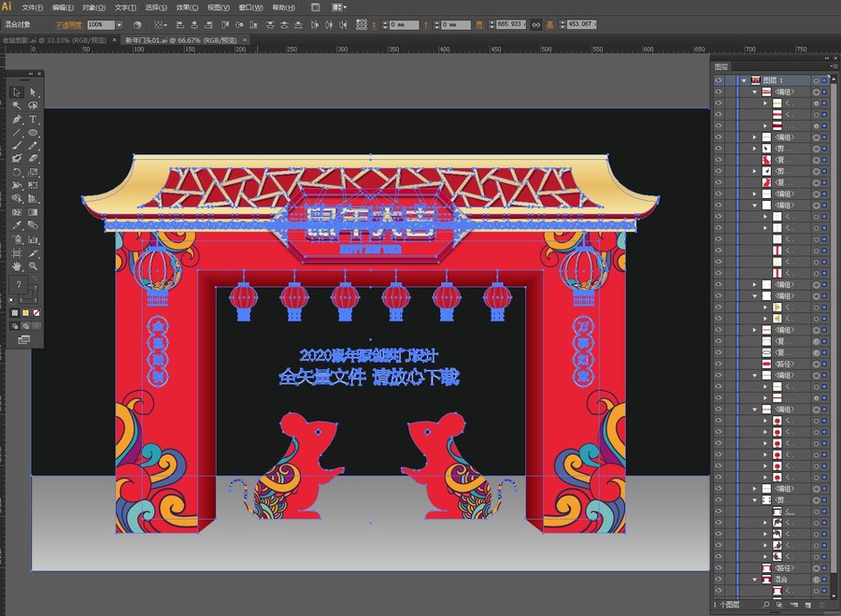The width and height of the screenshot is (841, 616).
Task: Select the Hand tool
Action: pyautogui.click(x=17, y=266)
